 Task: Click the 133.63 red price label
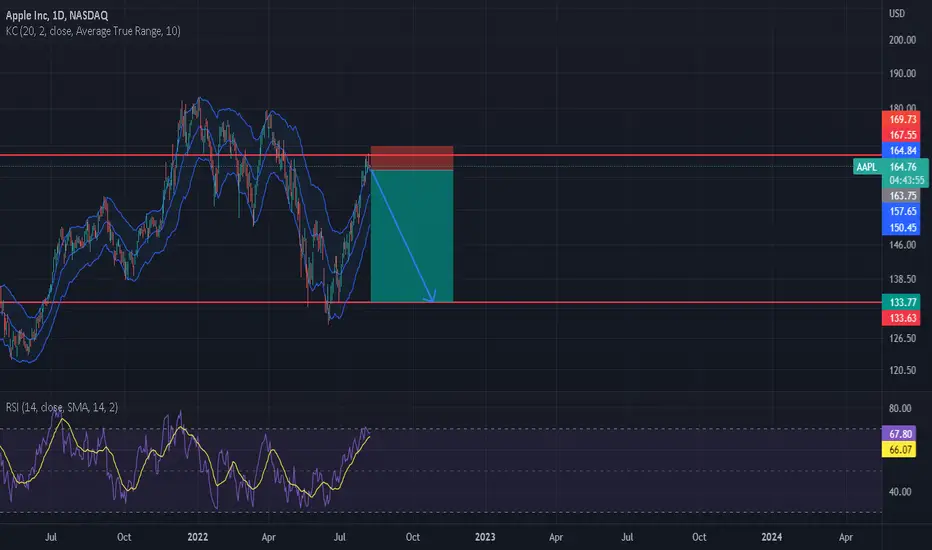point(901,318)
